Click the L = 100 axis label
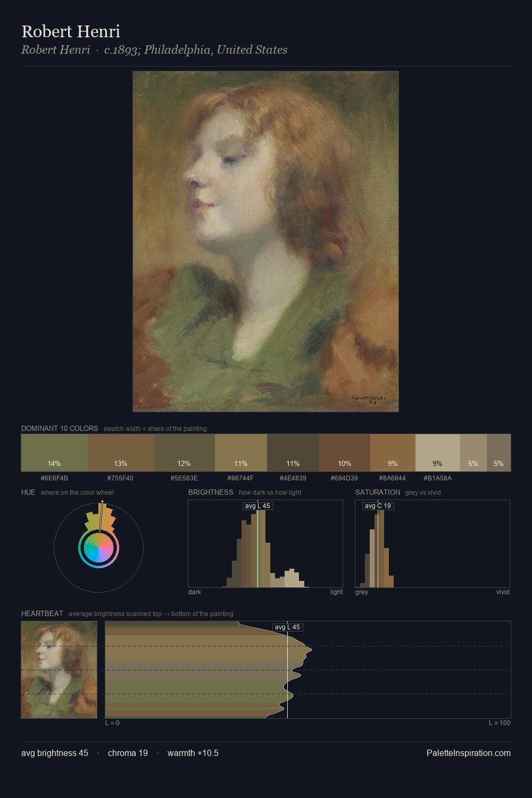532x798 pixels. [500, 723]
